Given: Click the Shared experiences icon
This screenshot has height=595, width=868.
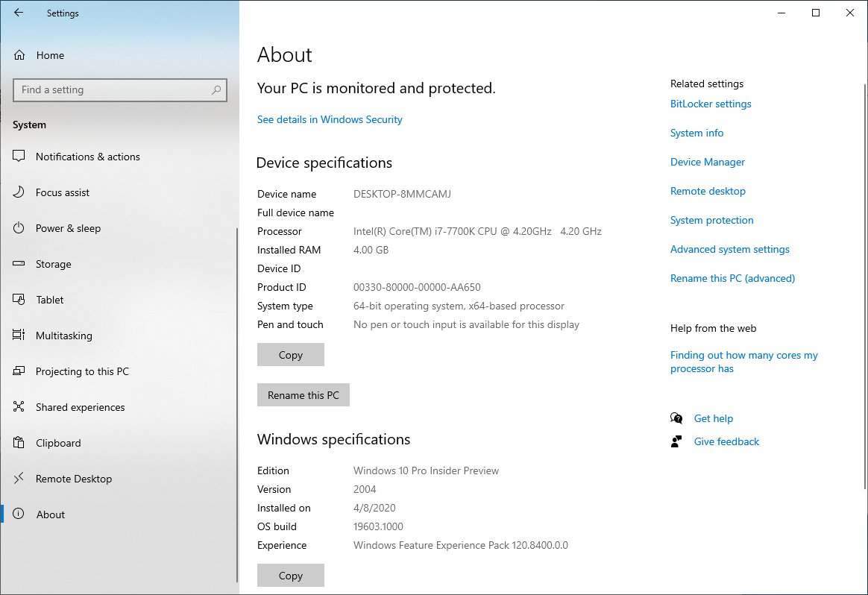Looking at the screenshot, I should pos(19,407).
